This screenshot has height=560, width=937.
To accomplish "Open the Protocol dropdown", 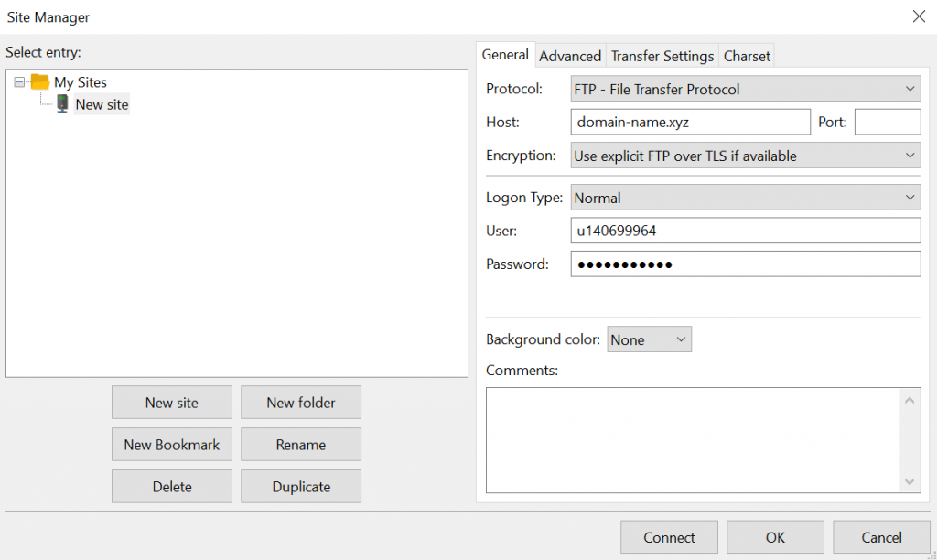I will pyautogui.click(x=745, y=89).
